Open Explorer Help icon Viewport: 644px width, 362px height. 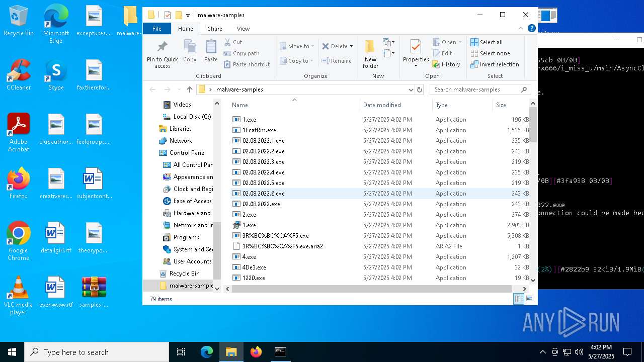pyautogui.click(x=531, y=29)
